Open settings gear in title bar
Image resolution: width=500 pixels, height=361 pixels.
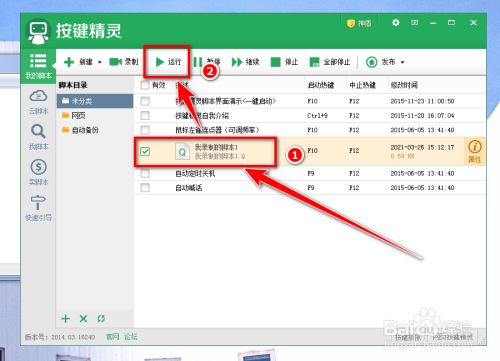[x=396, y=23]
